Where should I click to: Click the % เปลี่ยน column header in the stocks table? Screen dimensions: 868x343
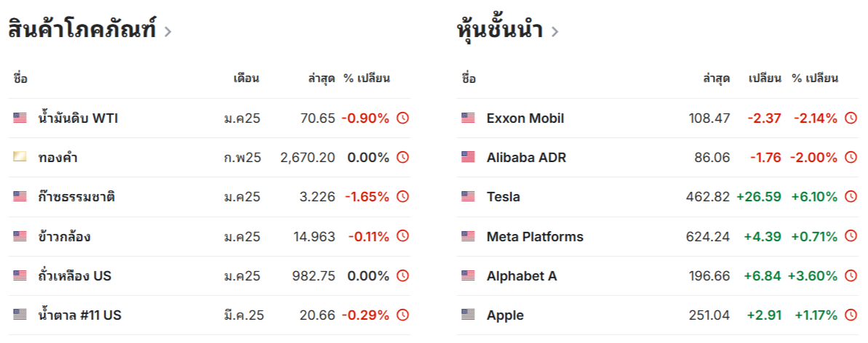coord(815,78)
